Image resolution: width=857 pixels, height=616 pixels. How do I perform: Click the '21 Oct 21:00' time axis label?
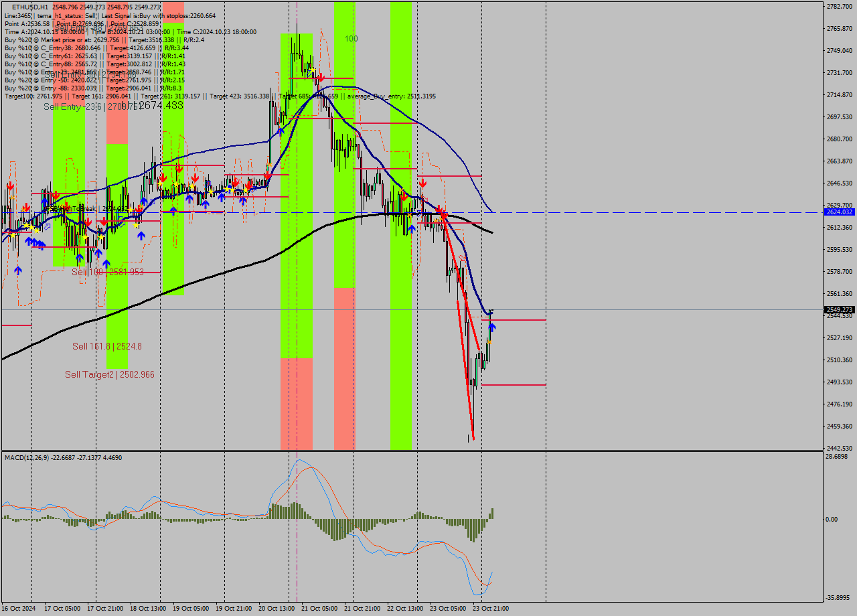point(362,609)
